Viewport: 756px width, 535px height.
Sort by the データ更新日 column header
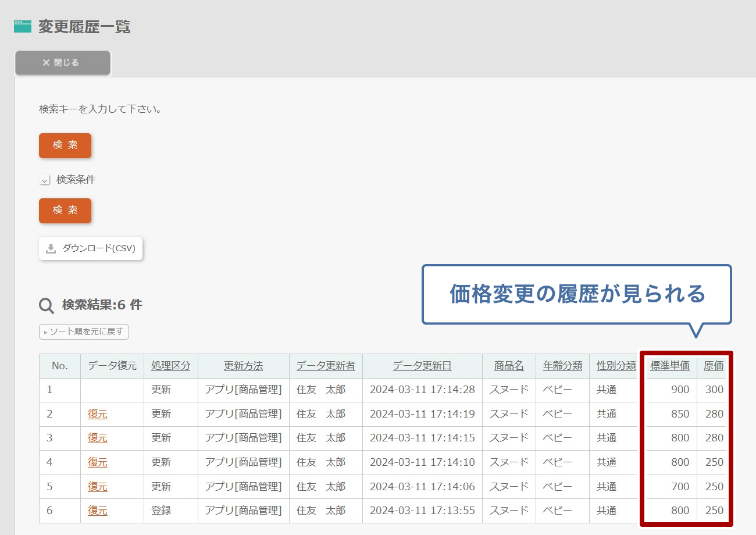click(x=422, y=366)
